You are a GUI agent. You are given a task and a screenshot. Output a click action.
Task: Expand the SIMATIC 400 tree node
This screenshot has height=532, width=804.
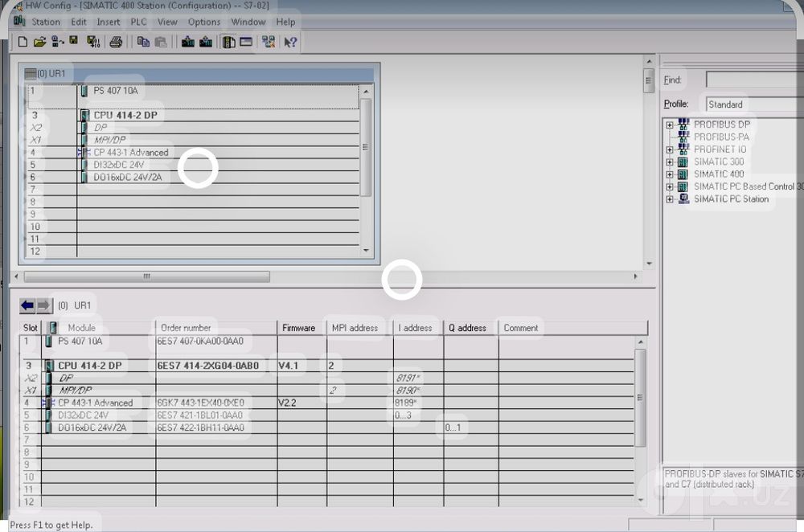[670, 174]
